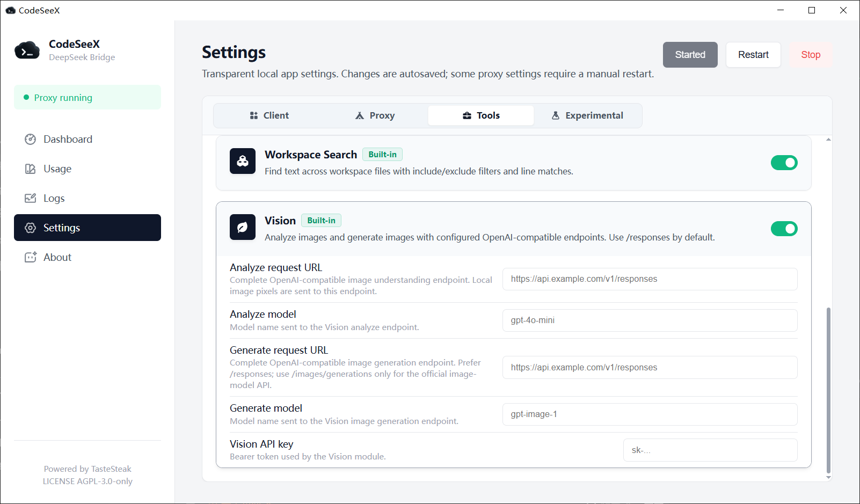This screenshot has height=504, width=860.
Task: Click the Usage chart icon in sidebar
Action: tap(31, 169)
